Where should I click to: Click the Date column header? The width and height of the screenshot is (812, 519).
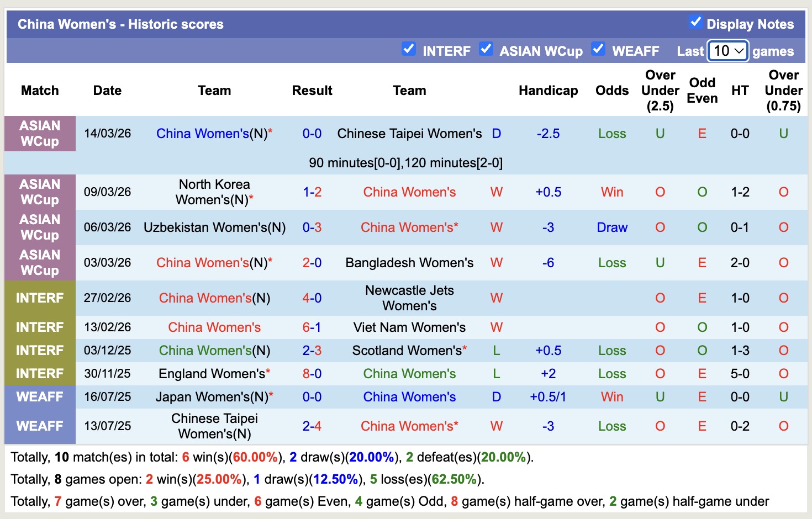[107, 90]
